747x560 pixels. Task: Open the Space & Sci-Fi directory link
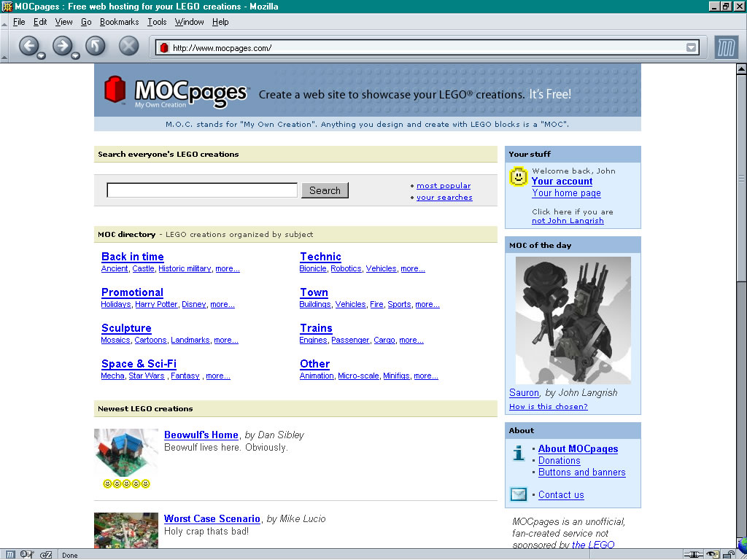139,364
